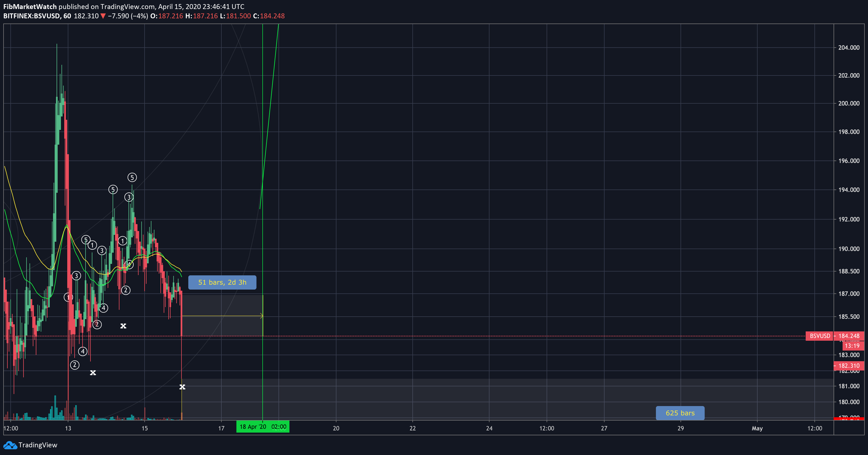The image size is (868, 455).
Task: Click the TradingView cloud logo icon
Action: [10, 445]
